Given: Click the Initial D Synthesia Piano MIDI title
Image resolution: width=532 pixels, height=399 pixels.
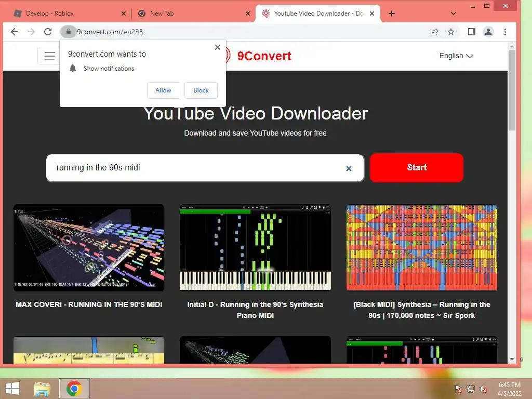Looking at the screenshot, I should click(x=255, y=310).
